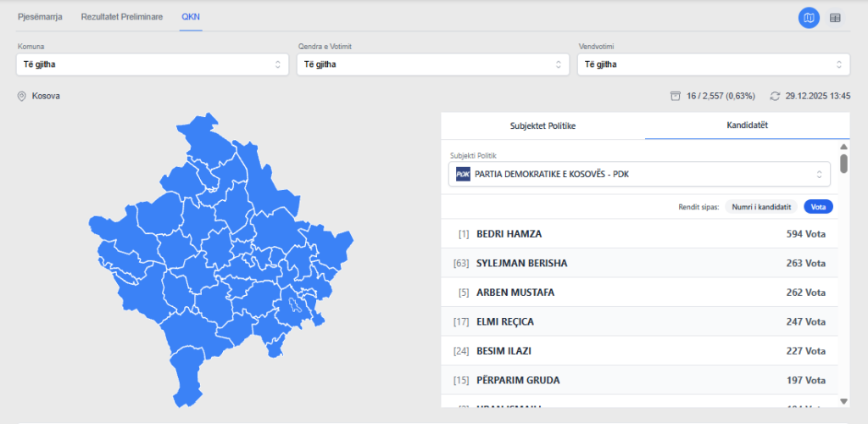Click the PDK party logo

pos(463,175)
